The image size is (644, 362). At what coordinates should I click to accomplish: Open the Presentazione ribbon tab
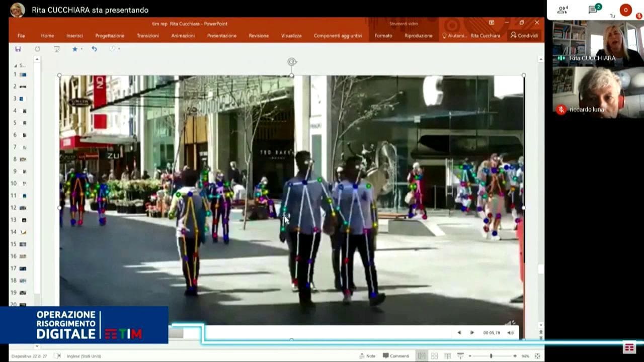click(221, 36)
